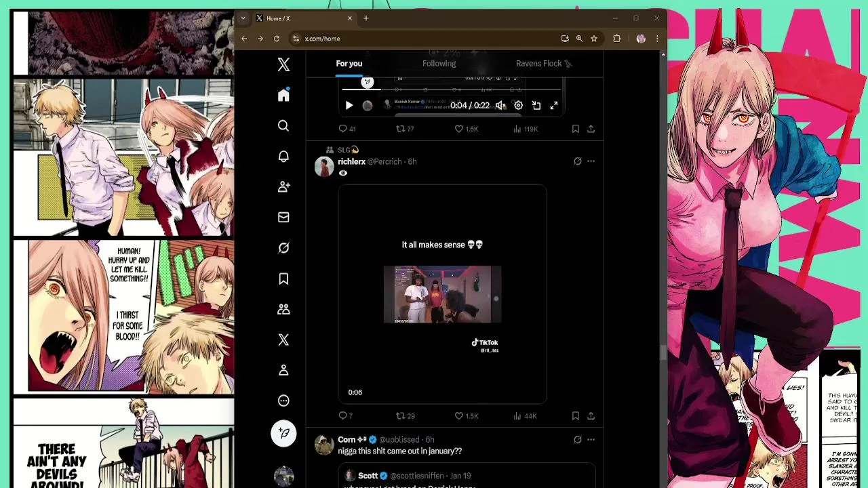Reply to richlerx post with 7 replies
Image resolution: width=868 pixels, height=488 pixels.
pyautogui.click(x=346, y=415)
